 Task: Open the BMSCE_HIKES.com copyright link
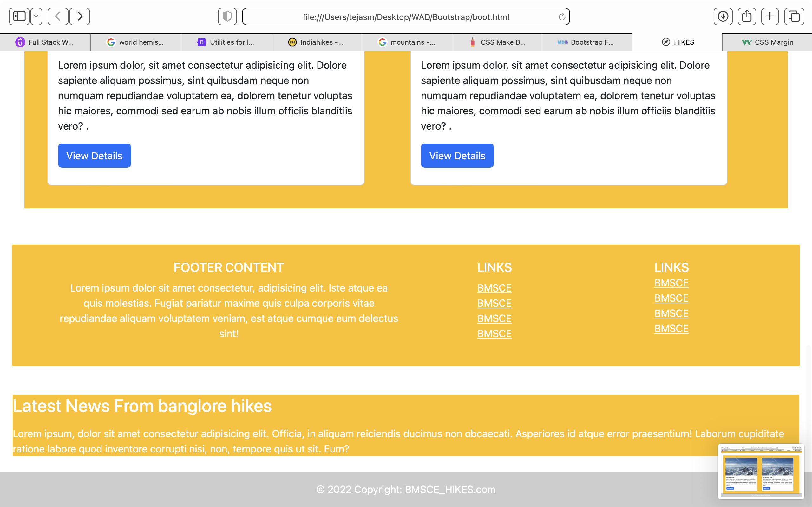click(x=450, y=490)
